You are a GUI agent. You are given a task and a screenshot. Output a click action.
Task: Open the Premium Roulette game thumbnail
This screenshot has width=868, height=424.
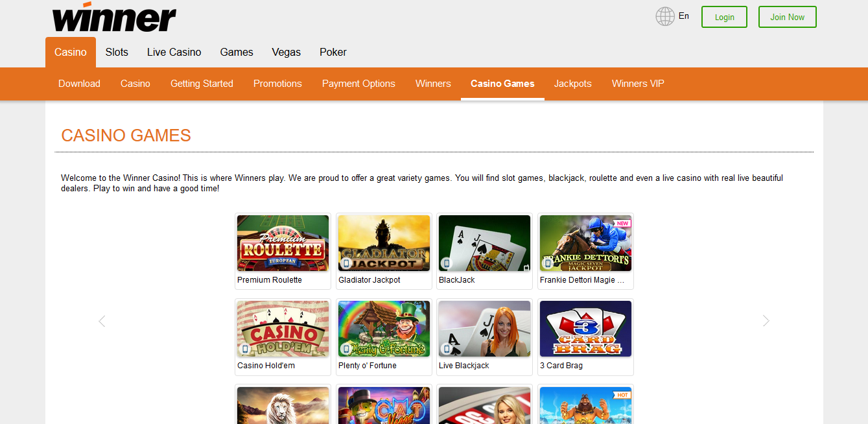coord(283,243)
